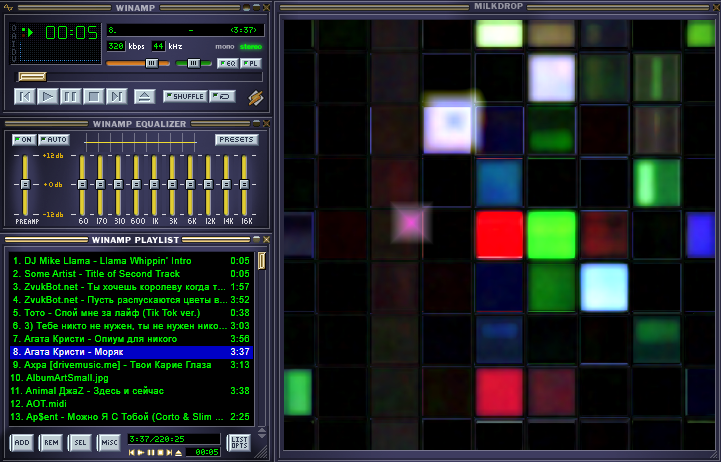Select track 8 Агата Кристи - Моряк
Screen dimensions: 721x462
(x=131, y=352)
